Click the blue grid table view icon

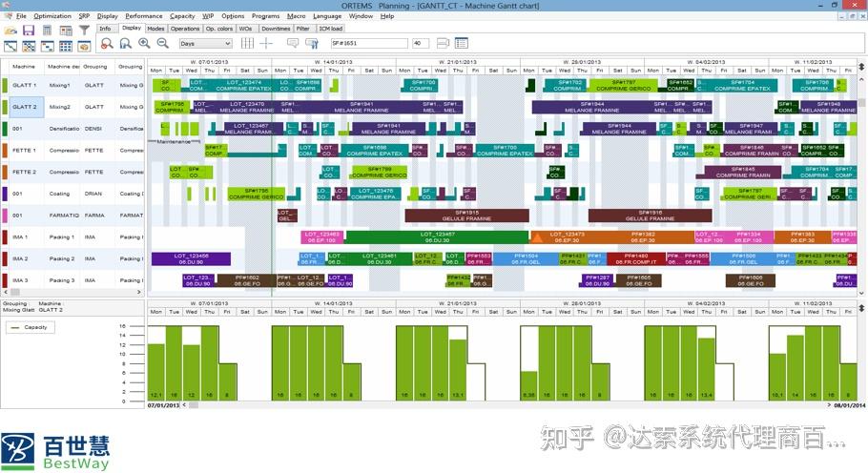pos(66,46)
